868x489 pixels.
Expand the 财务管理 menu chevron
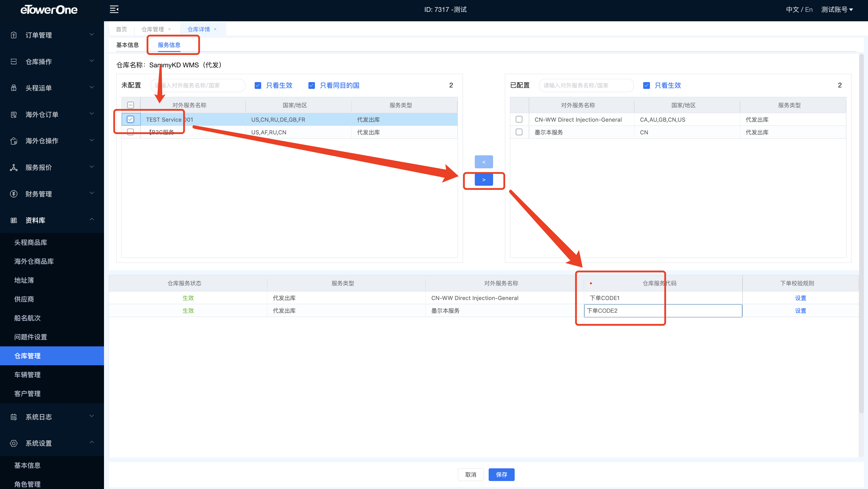92,193
